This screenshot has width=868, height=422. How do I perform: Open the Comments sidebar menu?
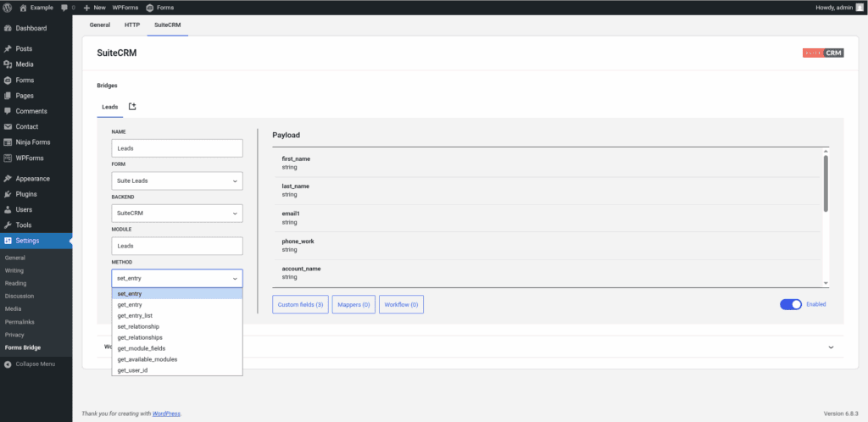[36, 111]
